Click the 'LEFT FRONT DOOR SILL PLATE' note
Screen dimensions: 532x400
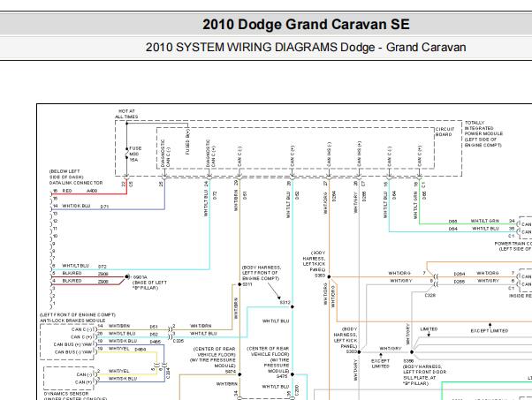point(425,374)
